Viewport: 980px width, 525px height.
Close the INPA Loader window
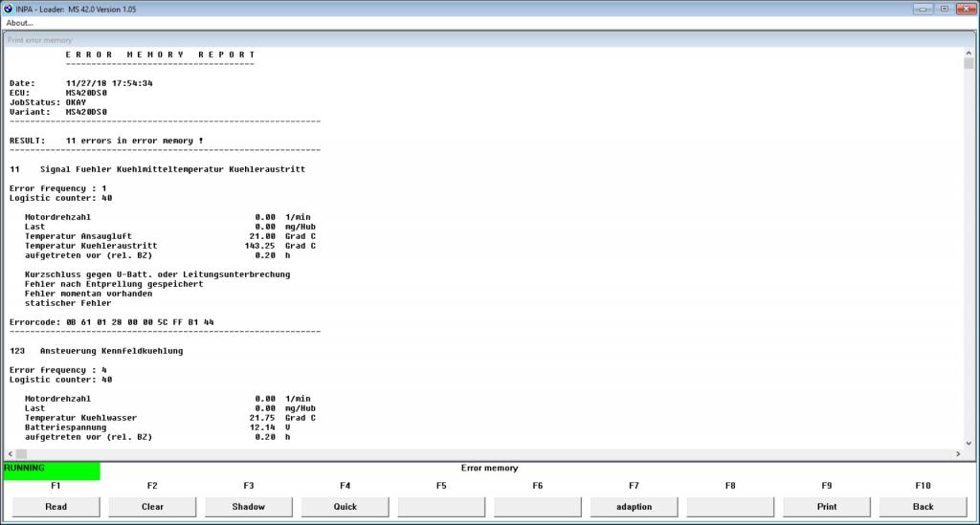point(965,9)
